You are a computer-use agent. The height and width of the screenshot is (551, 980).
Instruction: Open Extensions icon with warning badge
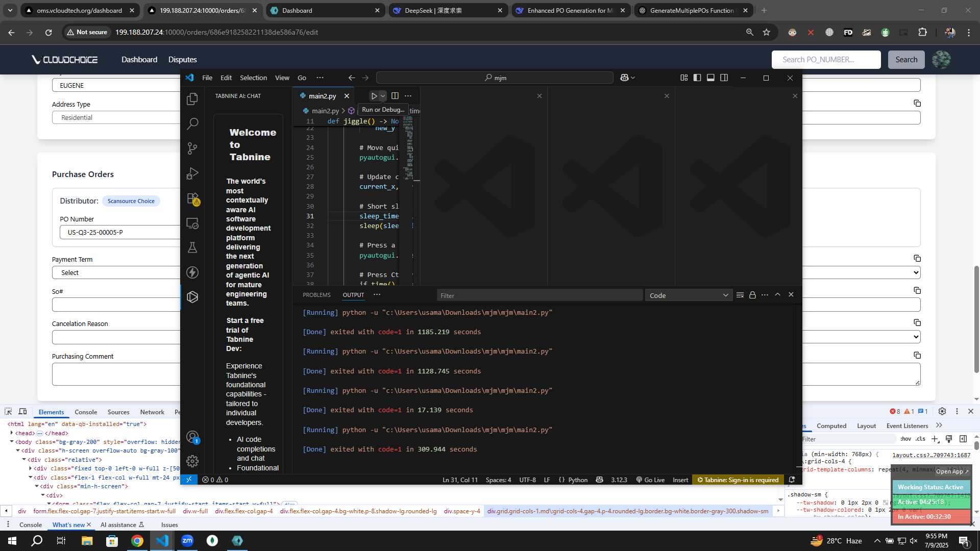[192, 198]
